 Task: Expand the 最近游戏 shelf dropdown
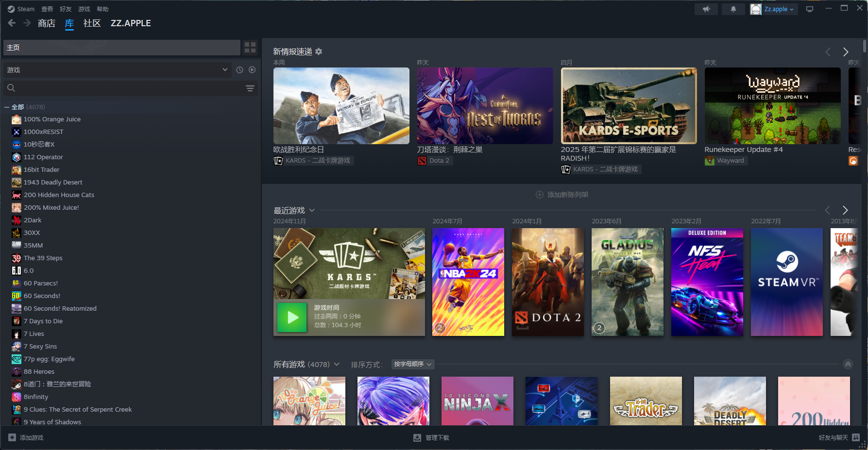coord(312,210)
